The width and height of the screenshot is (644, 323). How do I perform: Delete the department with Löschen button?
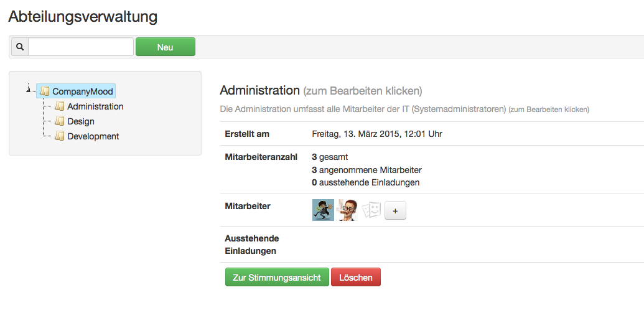pyautogui.click(x=355, y=278)
